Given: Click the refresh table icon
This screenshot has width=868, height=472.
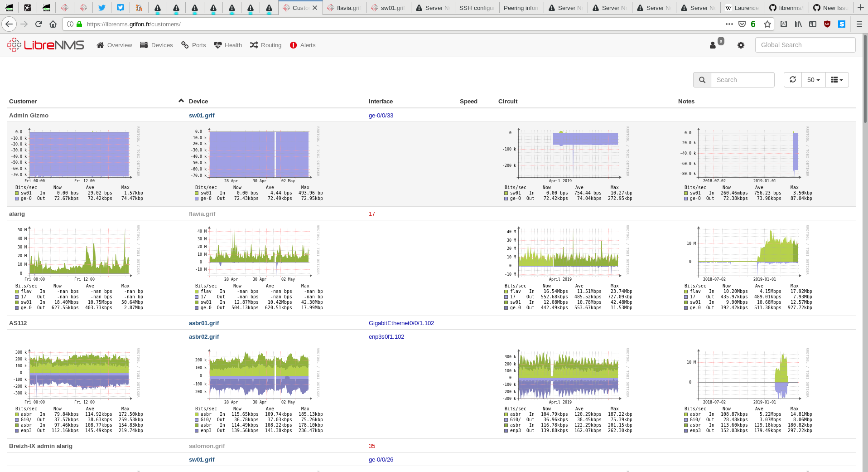Looking at the screenshot, I should click(792, 79).
